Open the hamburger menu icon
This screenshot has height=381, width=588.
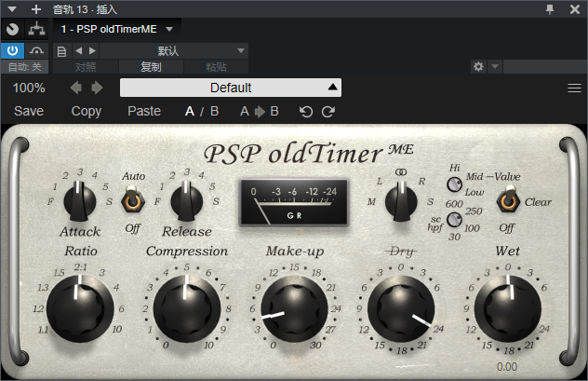pos(574,88)
